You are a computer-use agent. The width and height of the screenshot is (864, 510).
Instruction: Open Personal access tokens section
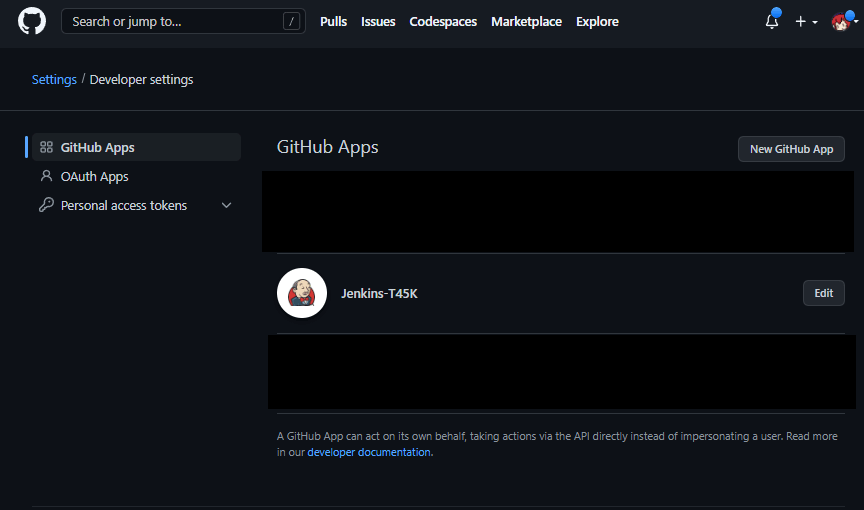coord(136,205)
